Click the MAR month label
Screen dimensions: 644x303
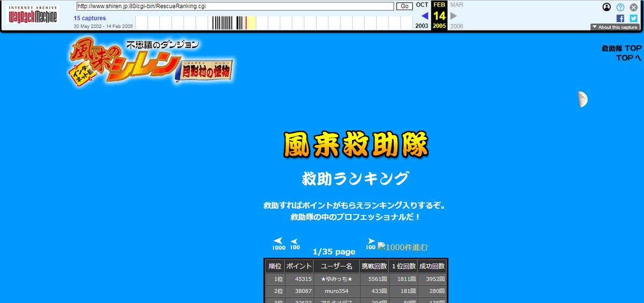point(457,5)
